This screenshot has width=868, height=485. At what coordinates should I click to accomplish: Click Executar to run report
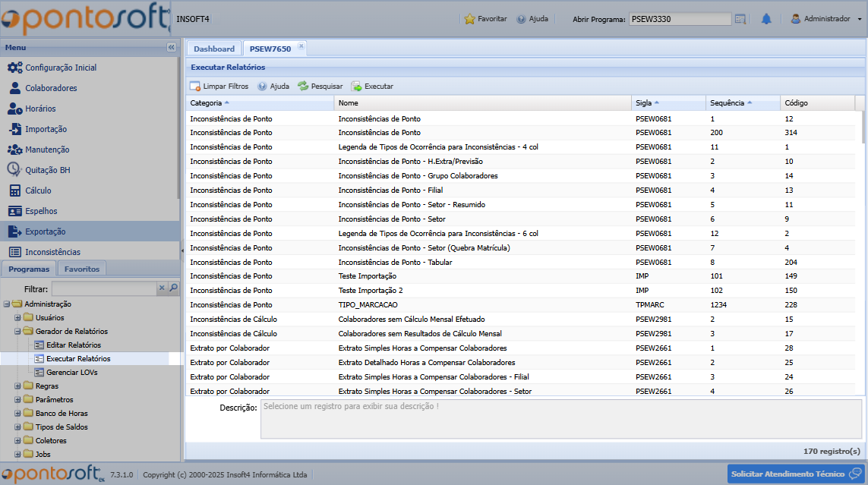click(x=372, y=87)
